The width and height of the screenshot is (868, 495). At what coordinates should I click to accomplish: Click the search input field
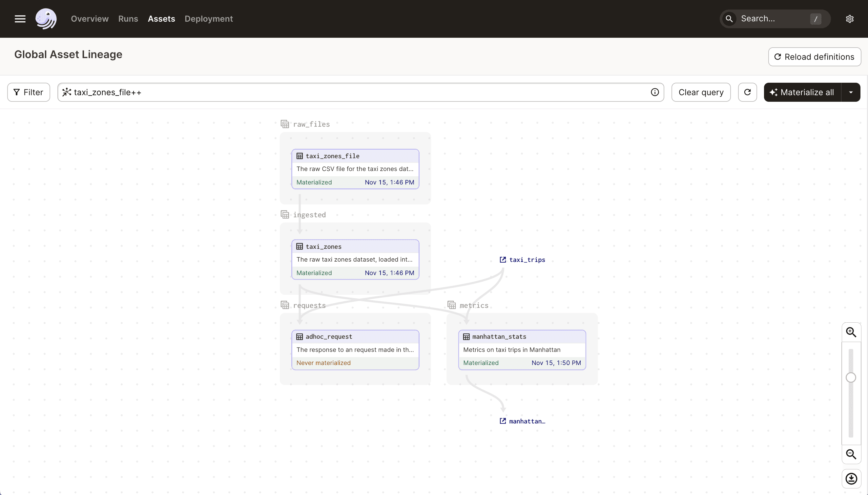[775, 18]
